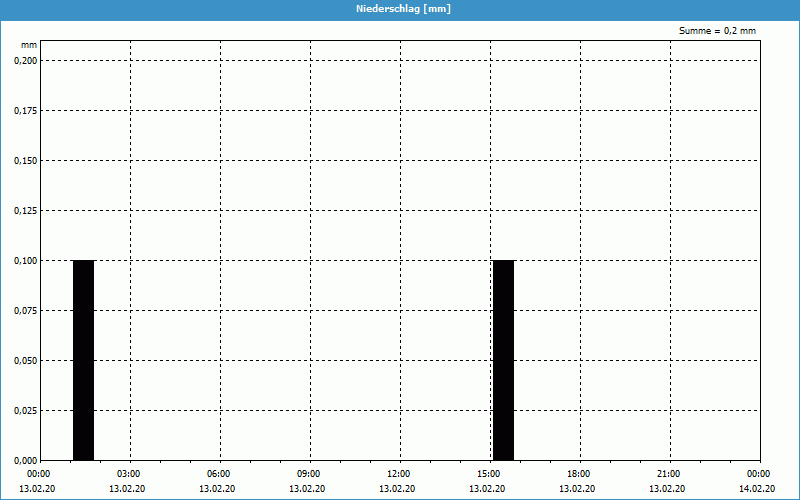The height and width of the screenshot is (500, 800).
Task: Click the Niederschlag [mm] chart title
Action: [400, 9]
